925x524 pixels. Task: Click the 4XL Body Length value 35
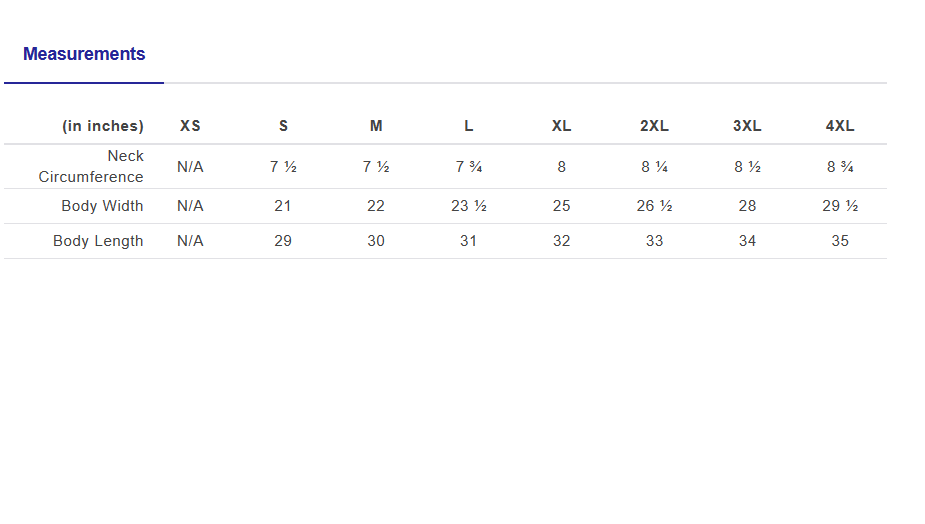pyautogui.click(x=840, y=241)
